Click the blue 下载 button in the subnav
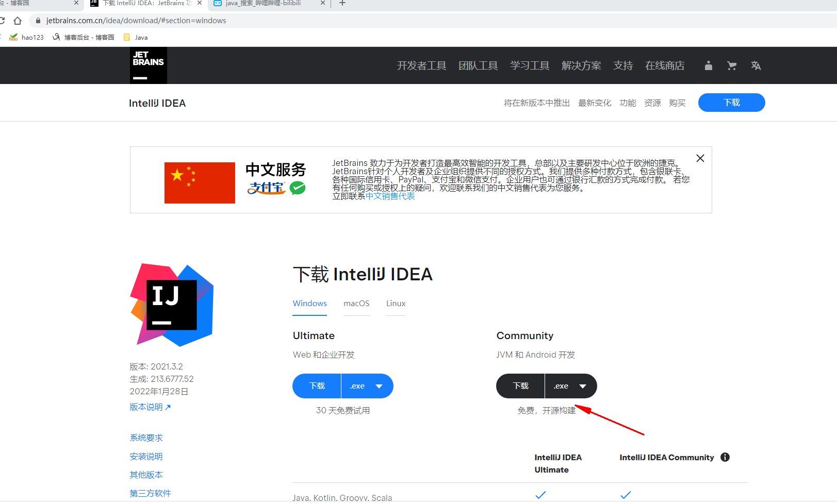Viewport: 837px width, 504px height. coord(732,103)
